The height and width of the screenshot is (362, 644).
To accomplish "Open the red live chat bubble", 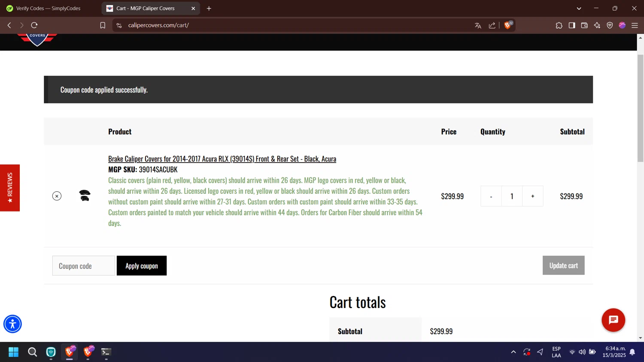I will click(613, 320).
